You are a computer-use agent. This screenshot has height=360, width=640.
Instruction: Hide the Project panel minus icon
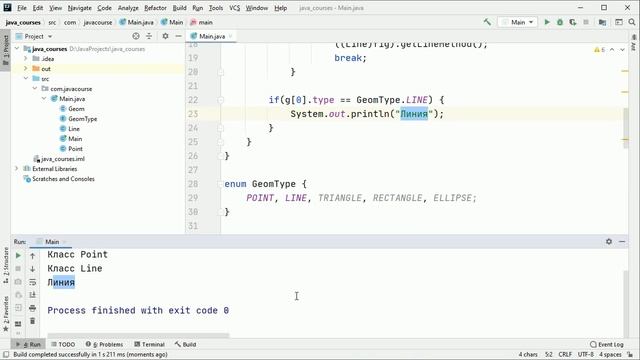coord(178,36)
